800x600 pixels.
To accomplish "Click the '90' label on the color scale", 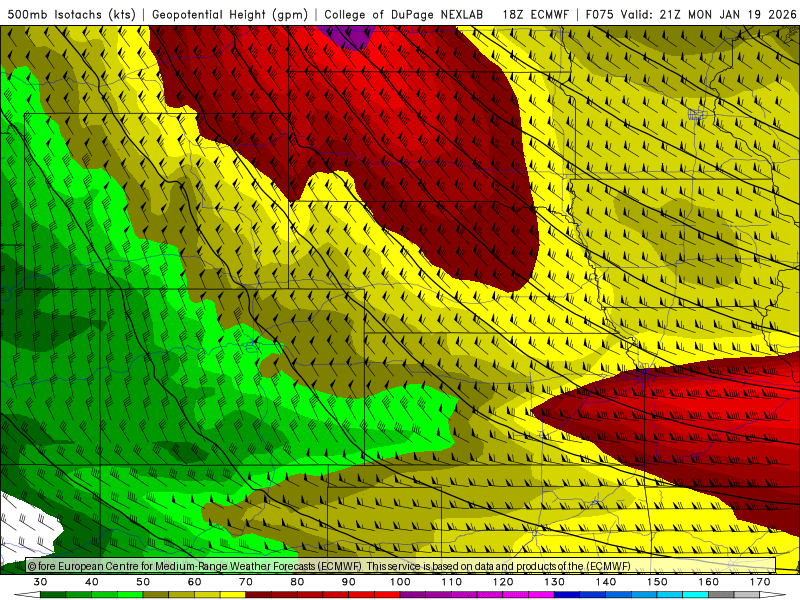I will 349,582.
